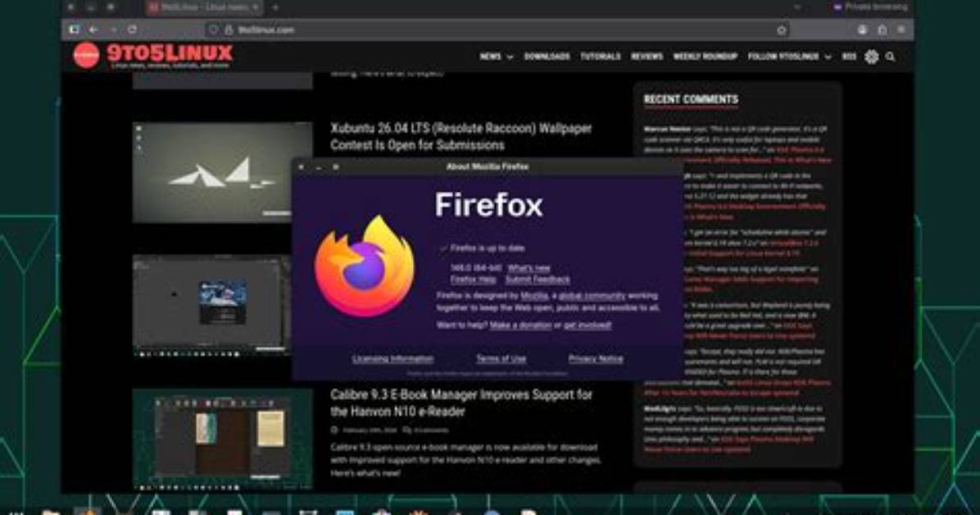Open the Terms of Use link
980x515 pixels.
tap(501, 359)
